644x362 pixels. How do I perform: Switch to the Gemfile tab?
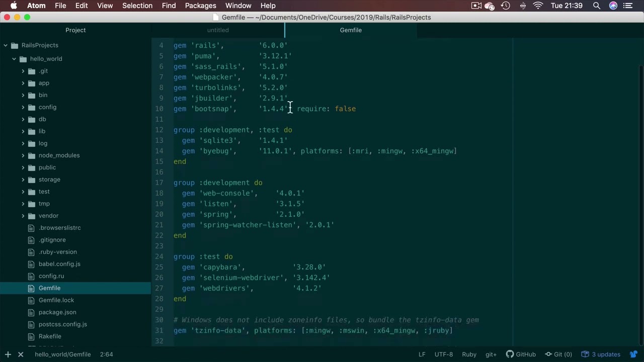pos(351,30)
